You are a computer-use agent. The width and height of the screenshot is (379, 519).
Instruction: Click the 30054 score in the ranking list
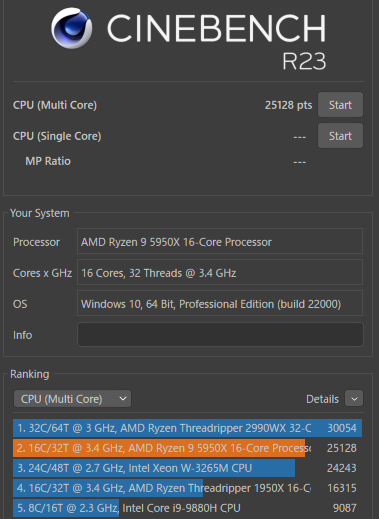click(x=342, y=428)
